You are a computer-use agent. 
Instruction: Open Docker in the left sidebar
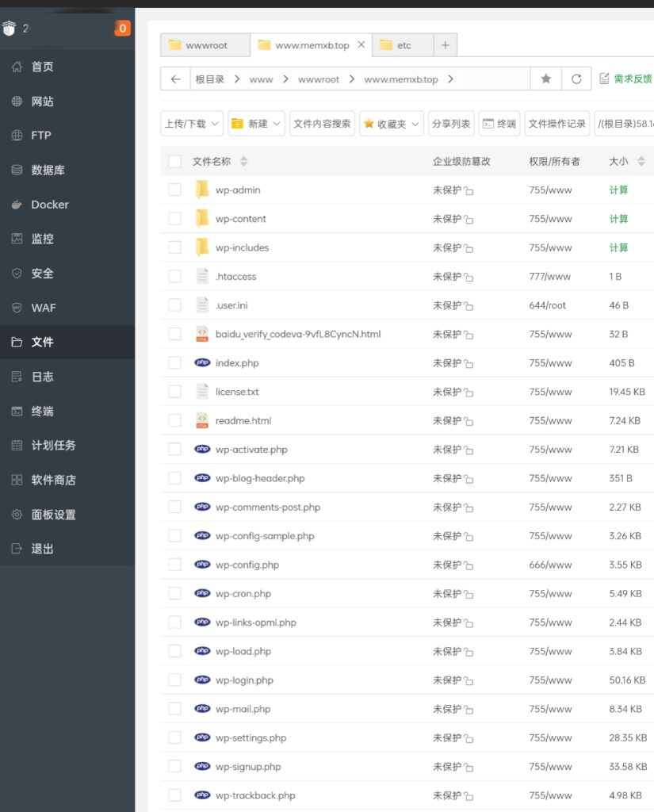coord(50,205)
